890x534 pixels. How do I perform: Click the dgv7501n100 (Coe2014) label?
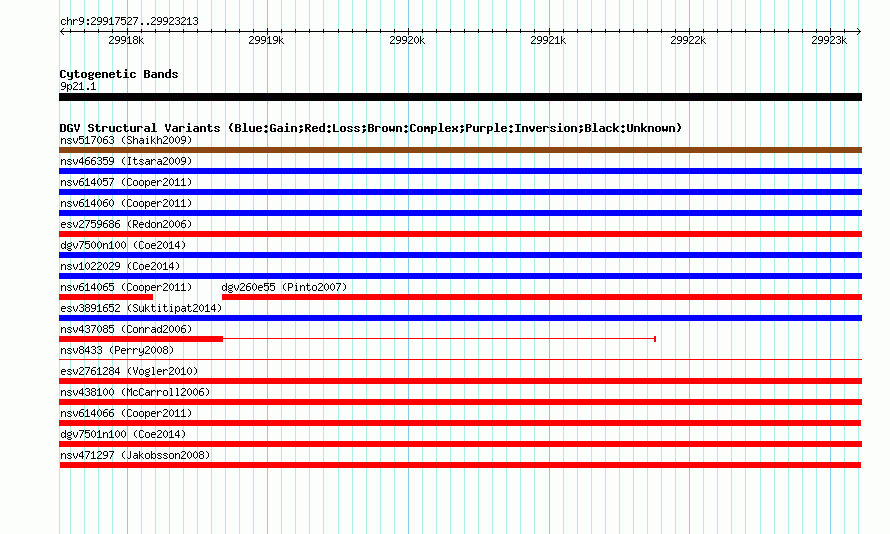(x=123, y=434)
